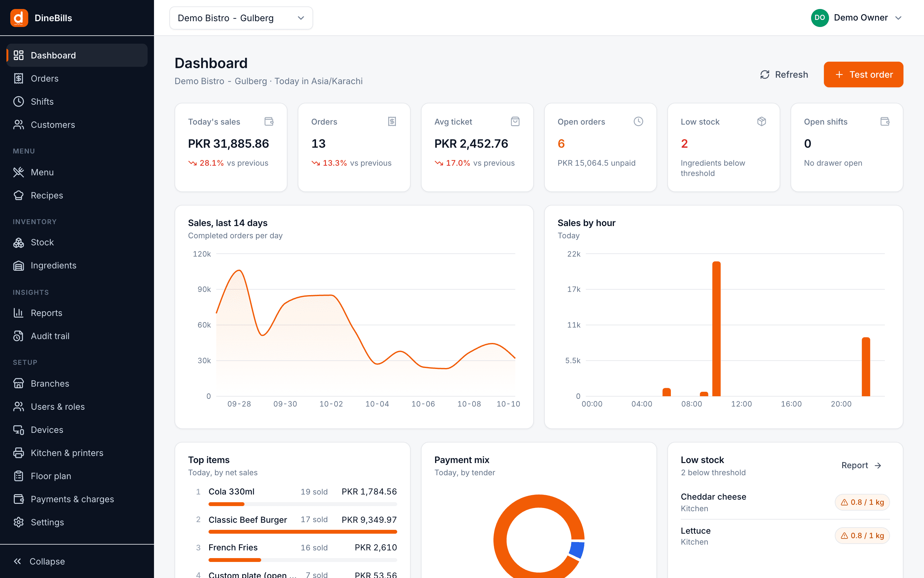Go to Orders in the sidebar

(77, 78)
